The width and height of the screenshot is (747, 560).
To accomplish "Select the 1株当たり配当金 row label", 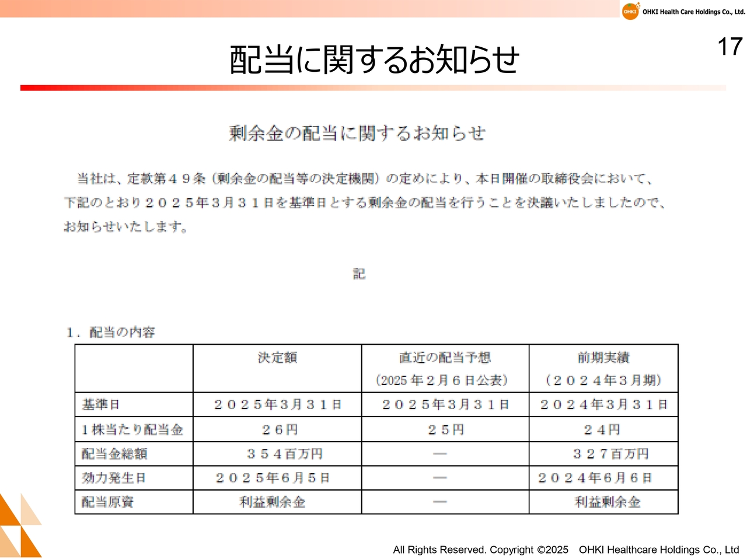I will 132,430.
